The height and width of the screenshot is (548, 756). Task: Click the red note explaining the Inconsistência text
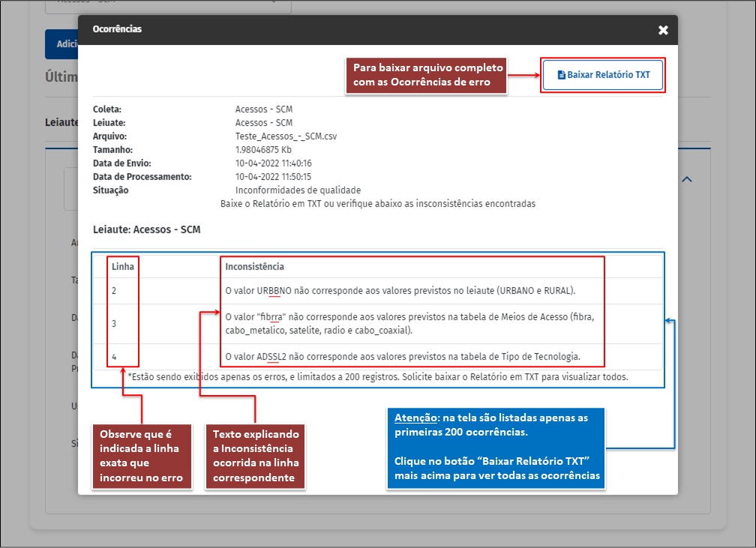tap(255, 457)
